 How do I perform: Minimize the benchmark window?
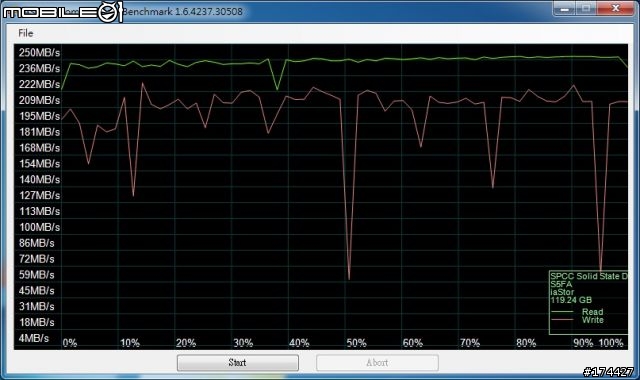(565, 9)
